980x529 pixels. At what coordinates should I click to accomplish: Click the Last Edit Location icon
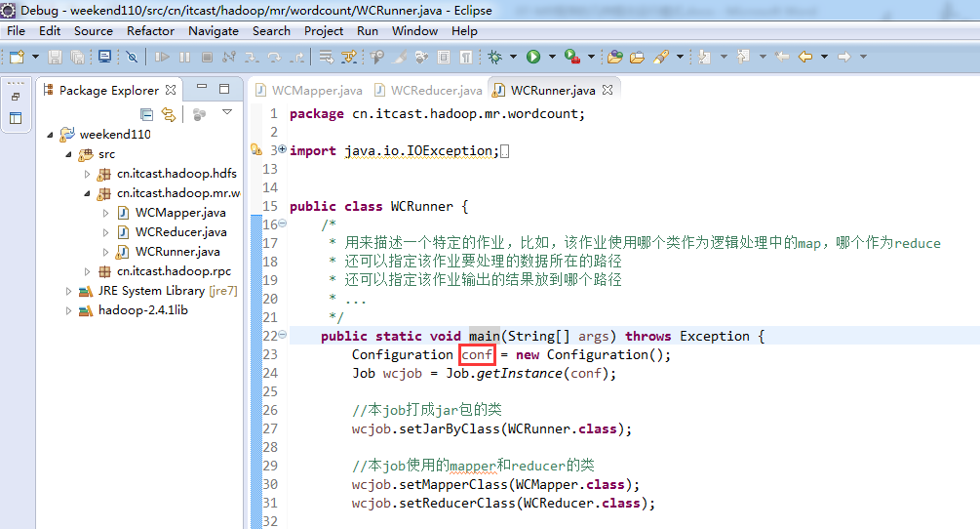[x=782, y=57]
